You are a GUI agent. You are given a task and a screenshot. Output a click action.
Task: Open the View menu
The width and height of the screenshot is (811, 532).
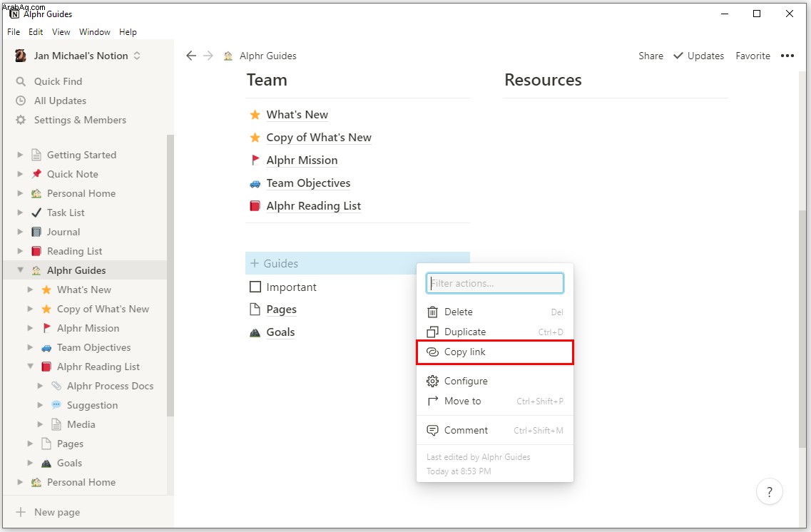tap(61, 32)
